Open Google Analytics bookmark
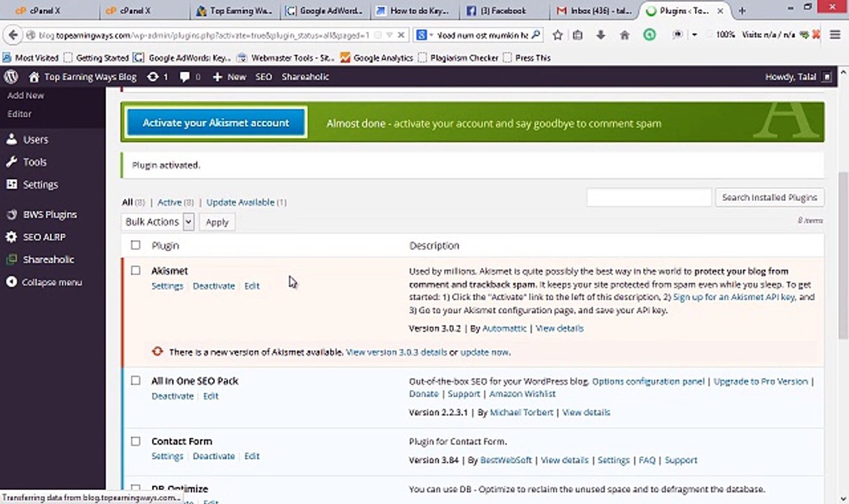849x504 pixels. coord(377,58)
